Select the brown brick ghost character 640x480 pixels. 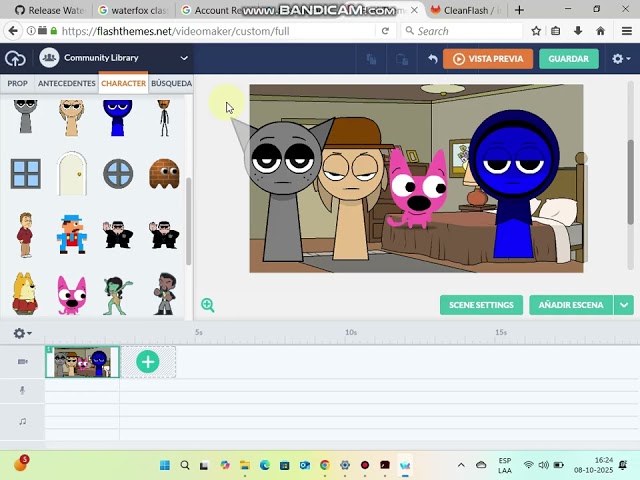pyautogui.click(x=164, y=174)
